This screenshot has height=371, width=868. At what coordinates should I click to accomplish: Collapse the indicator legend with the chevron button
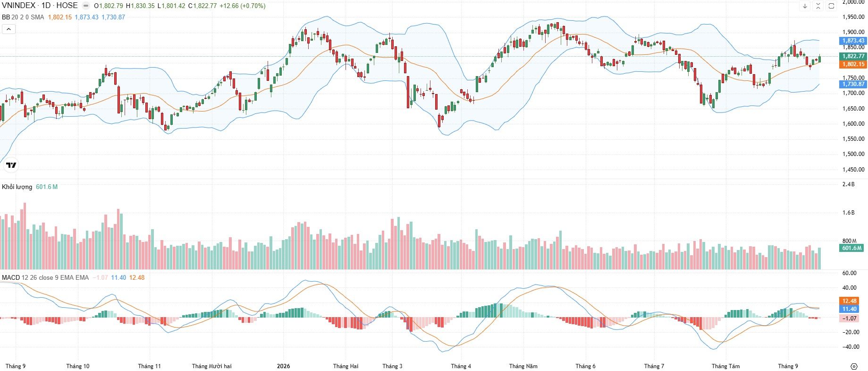pyautogui.click(x=8, y=29)
